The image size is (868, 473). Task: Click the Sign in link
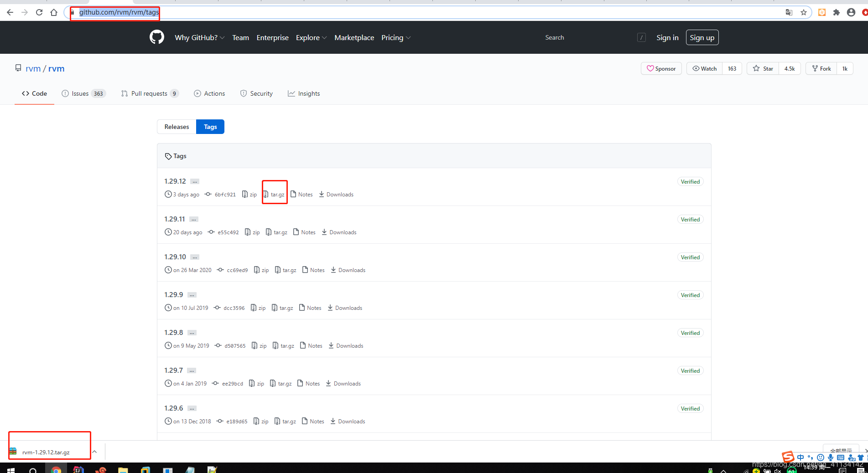coord(667,37)
